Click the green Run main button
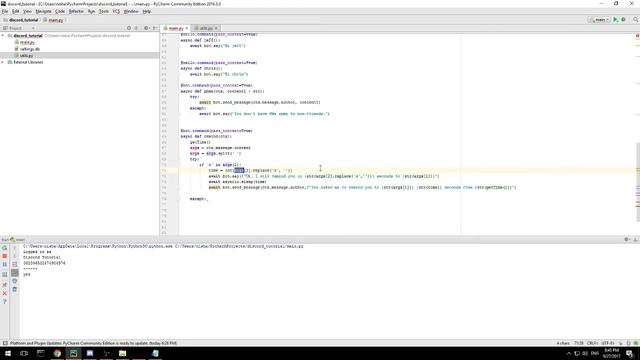The width and height of the screenshot is (640, 360). click(x=616, y=20)
